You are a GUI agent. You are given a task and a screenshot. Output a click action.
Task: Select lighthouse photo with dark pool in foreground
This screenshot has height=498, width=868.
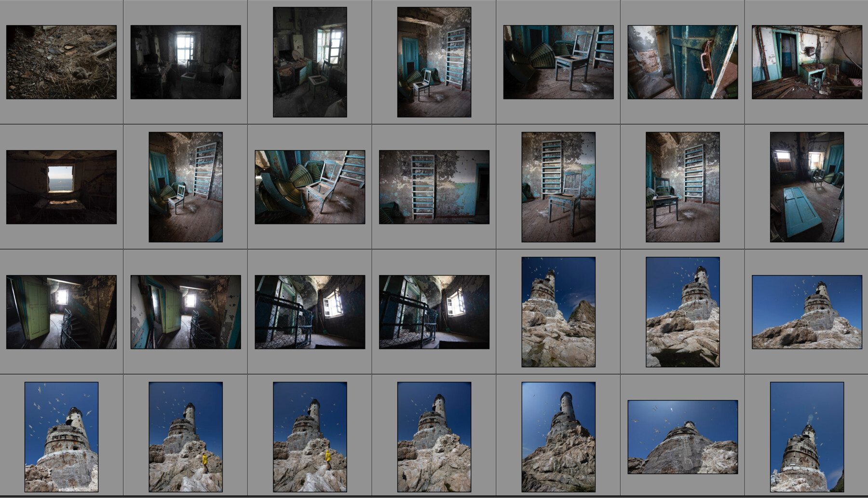coord(683,312)
